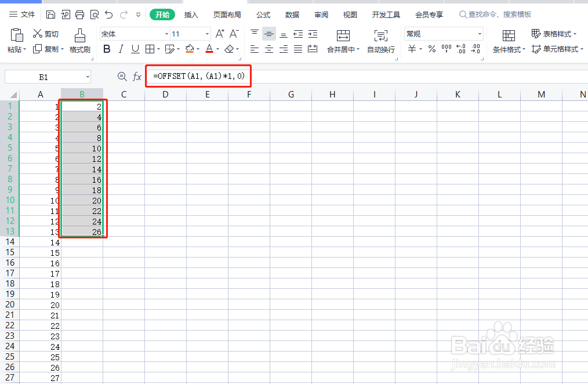Toggle bold formatting on selection
This screenshot has height=384, width=588.
click(107, 49)
